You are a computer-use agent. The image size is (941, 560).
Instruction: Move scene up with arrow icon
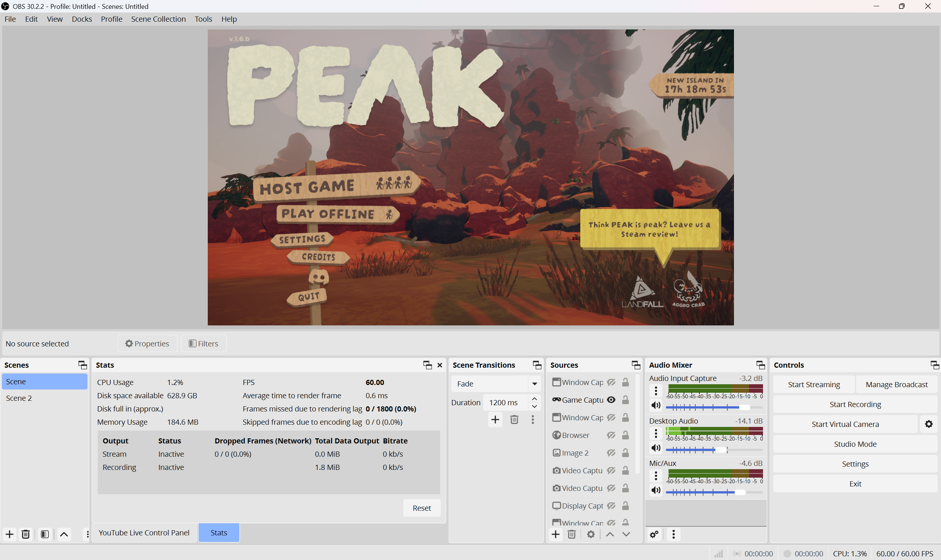click(x=64, y=534)
